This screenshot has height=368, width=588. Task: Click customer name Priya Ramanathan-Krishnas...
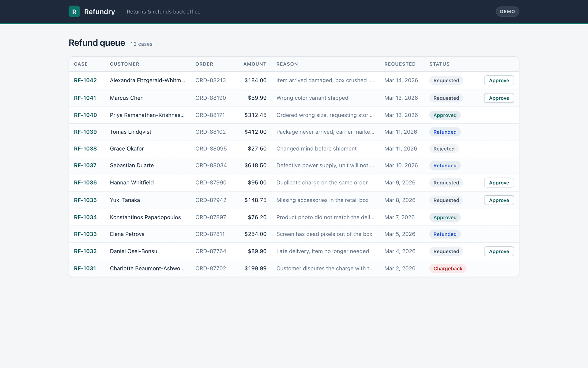click(x=147, y=115)
